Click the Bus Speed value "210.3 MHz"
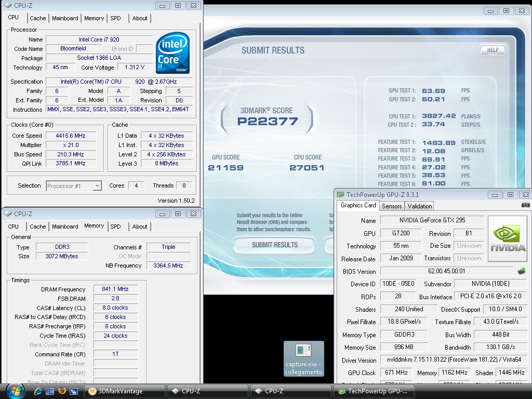 pos(71,154)
